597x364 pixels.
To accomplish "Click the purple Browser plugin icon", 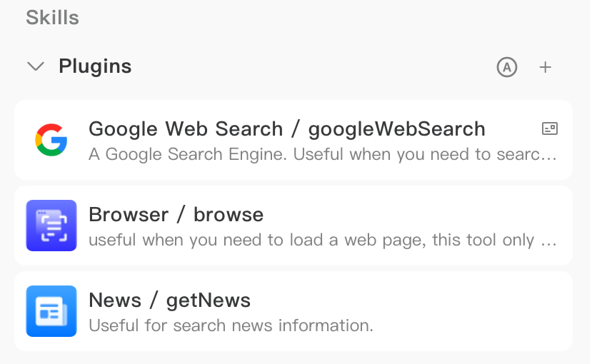I will (51, 226).
